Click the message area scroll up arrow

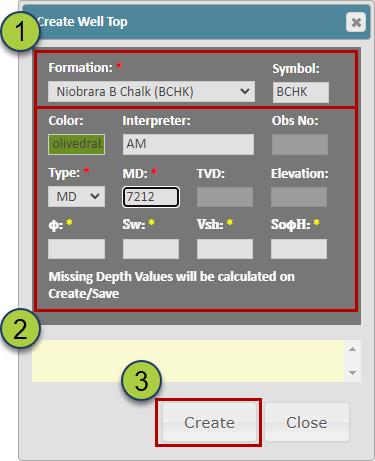[x=353, y=349]
